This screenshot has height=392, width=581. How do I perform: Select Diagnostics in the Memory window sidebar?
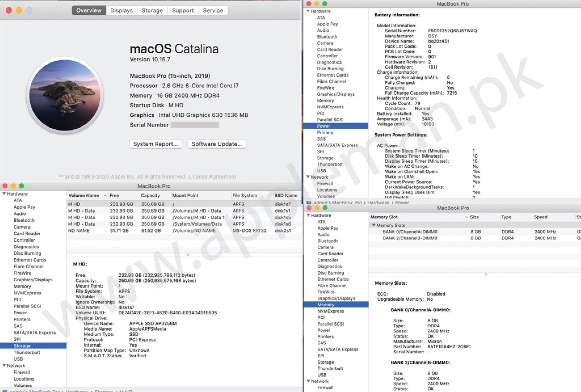click(330, 266)
